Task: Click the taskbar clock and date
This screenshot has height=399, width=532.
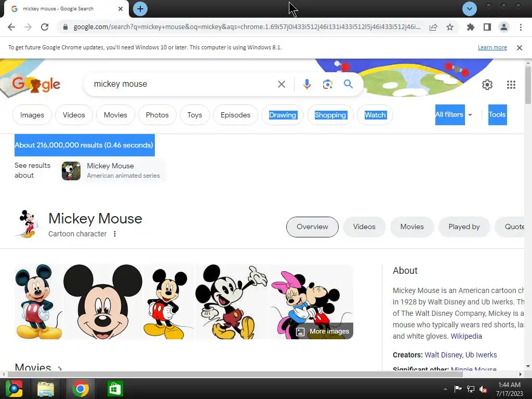Action: pos(509,389)
